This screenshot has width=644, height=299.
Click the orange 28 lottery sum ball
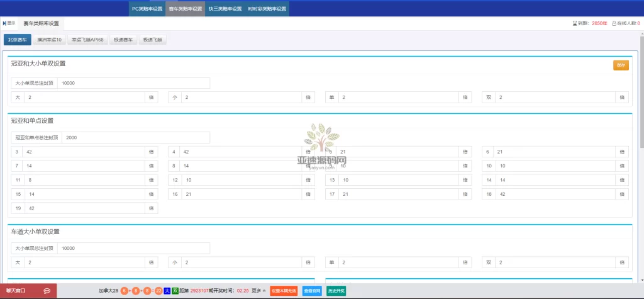tap(158, 291)
